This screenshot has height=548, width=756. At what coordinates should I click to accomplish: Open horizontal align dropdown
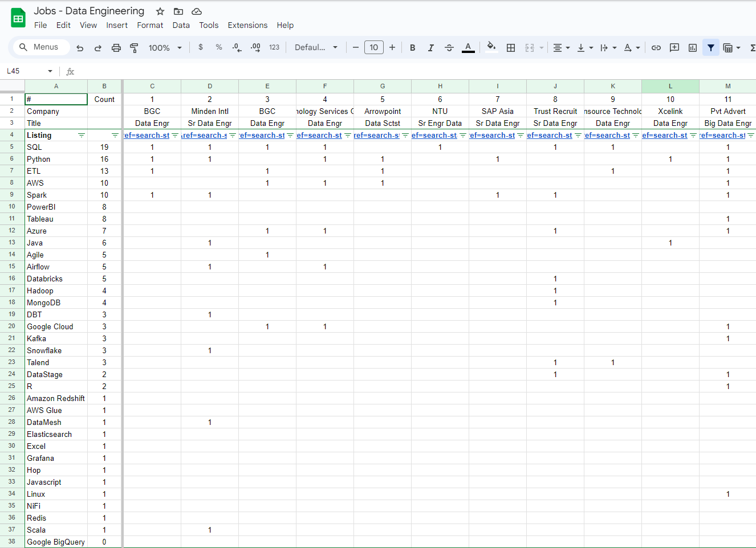pos(562,48)
